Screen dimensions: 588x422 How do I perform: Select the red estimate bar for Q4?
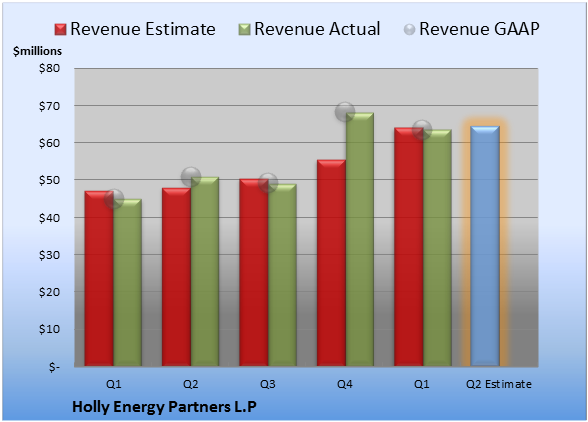pyautogui.click(x=331, y=263)
